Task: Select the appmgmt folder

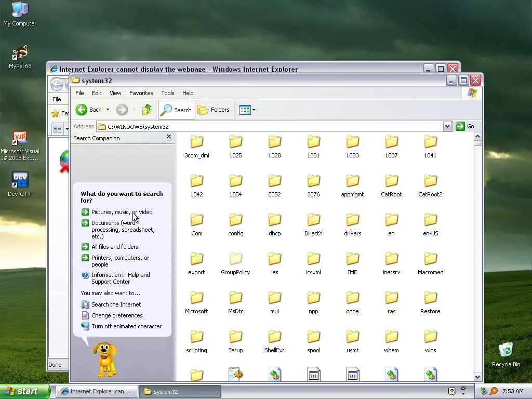Action: coord(353,187)
